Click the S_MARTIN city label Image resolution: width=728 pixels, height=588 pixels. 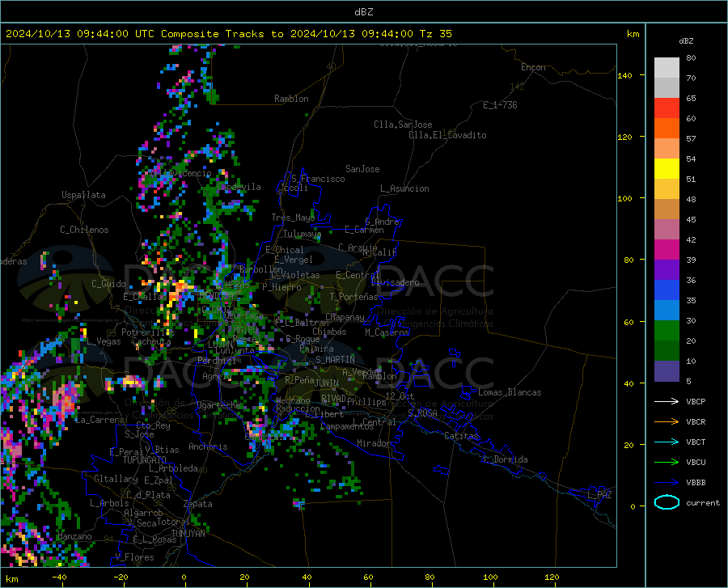coord(335,360)
